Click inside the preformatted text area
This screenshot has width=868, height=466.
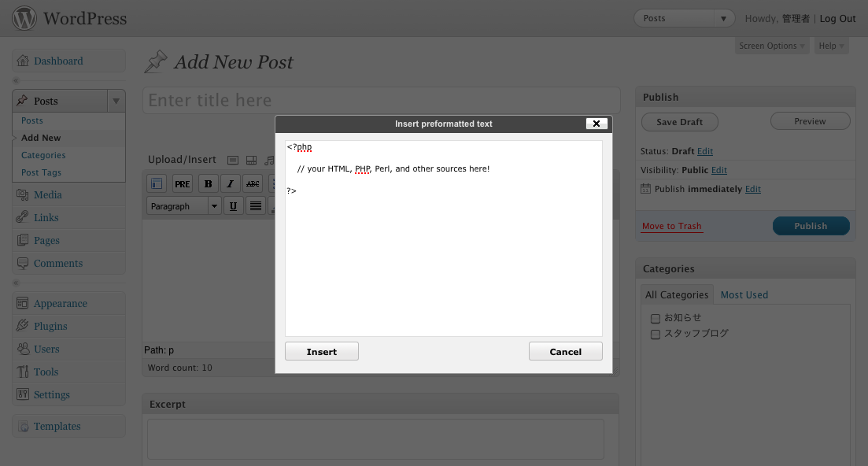[443, 238]
